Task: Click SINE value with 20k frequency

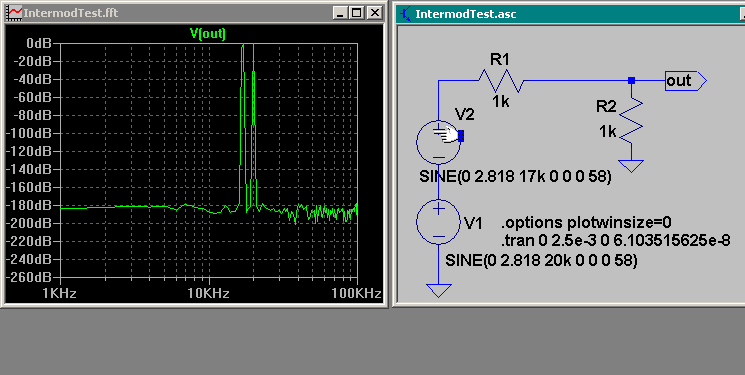Action: (541, 260)
